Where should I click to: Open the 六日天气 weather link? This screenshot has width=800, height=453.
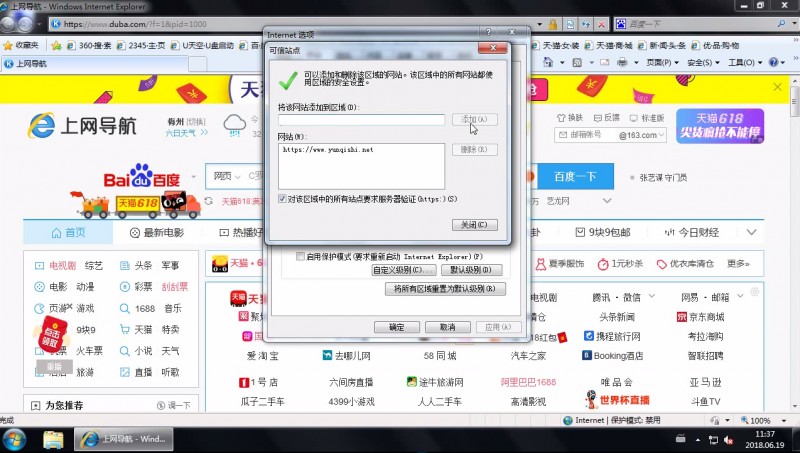186,133
